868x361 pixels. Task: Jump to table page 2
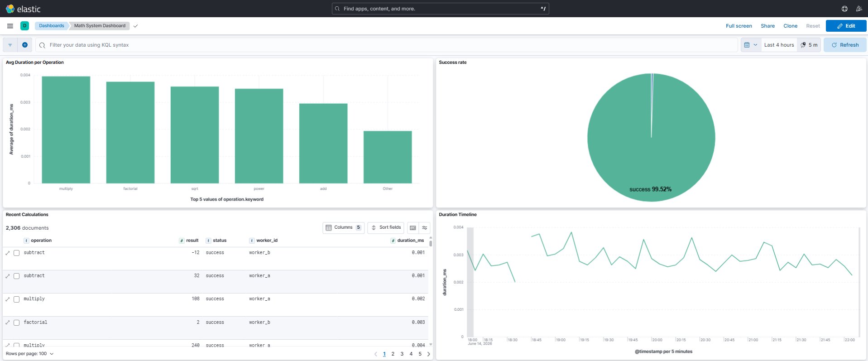(x=393, y=354)
